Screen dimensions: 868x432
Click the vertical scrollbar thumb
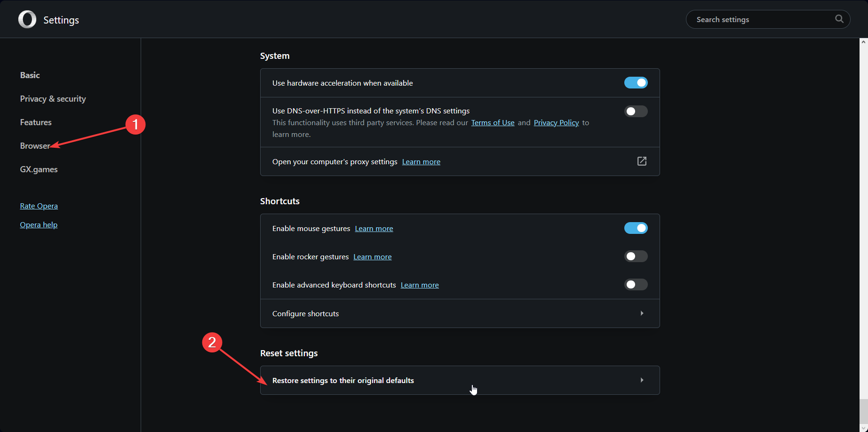click(x=864, y=412)
